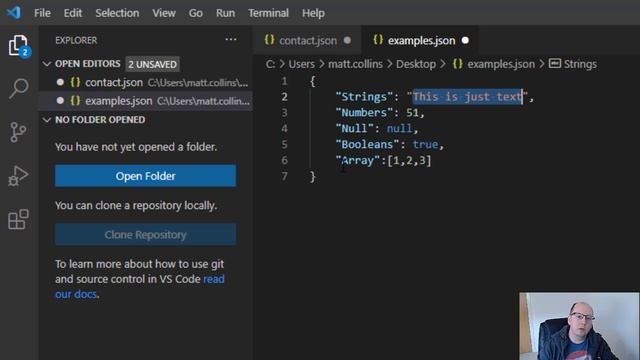Open the Extensions view icon
The image size is (640, 360).
(x=18, y=220)
